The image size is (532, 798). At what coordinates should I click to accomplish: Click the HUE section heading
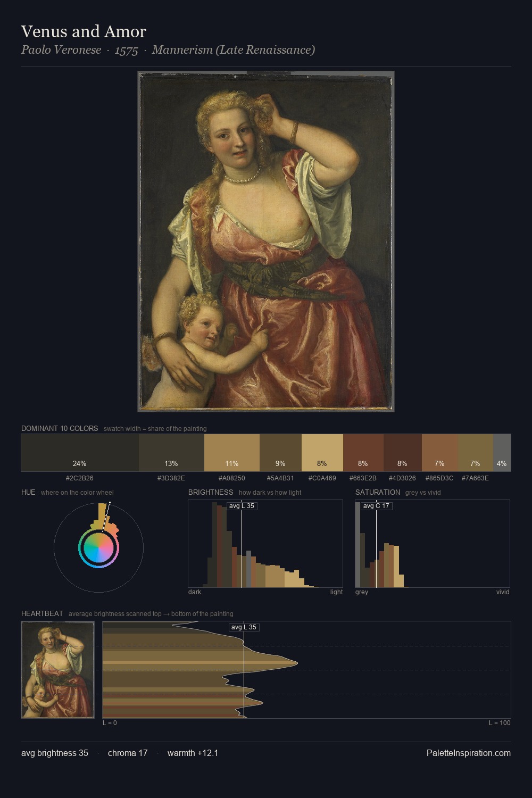click(x=28, y=492)
